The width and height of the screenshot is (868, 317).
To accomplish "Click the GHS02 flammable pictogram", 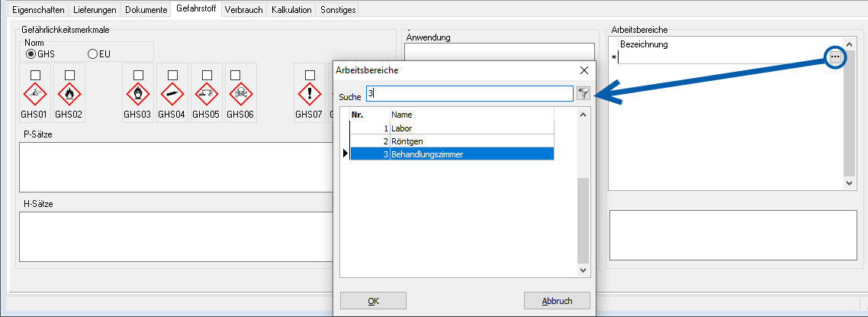I will pos(69,95).
